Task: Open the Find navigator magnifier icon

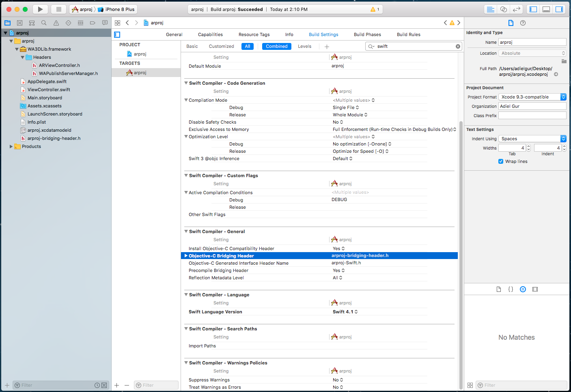Action: coord(44,23)
